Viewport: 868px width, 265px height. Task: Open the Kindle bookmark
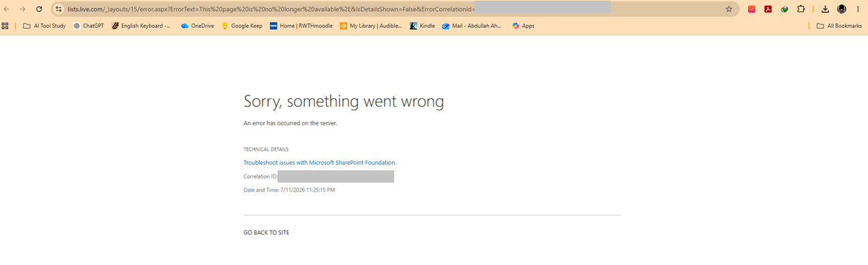pos(422,26)
